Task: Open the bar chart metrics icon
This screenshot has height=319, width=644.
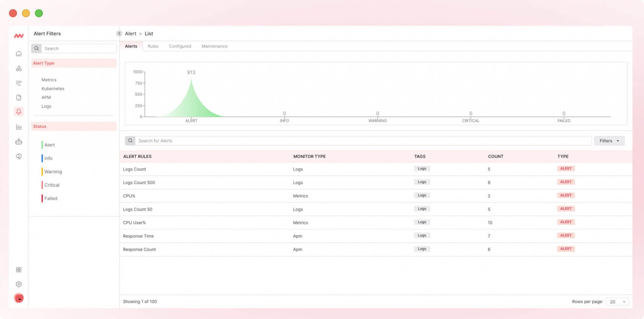Action: click(x=19, y=127)
